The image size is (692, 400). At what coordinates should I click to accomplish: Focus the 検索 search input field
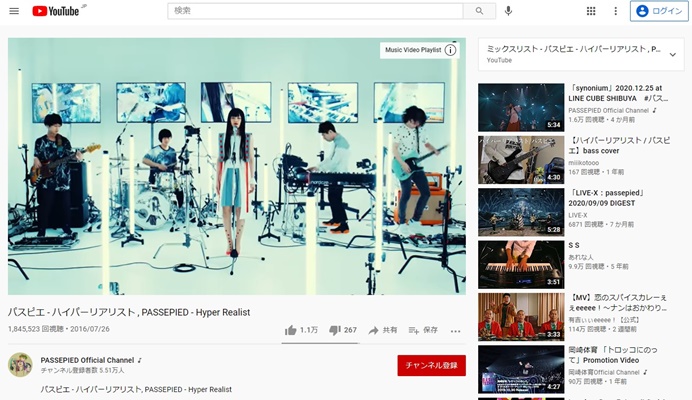tap(316, 11)
